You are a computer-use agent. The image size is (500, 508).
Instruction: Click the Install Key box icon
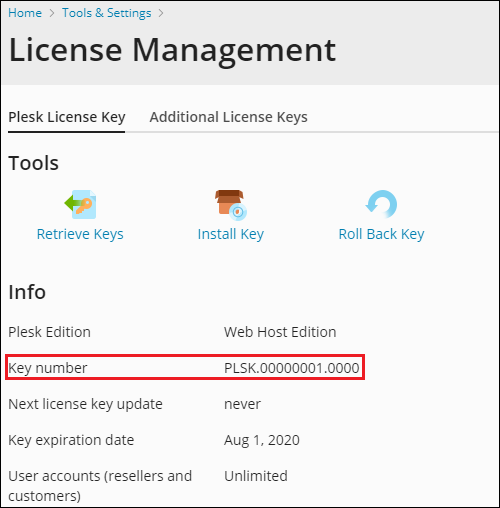point(231,205)
